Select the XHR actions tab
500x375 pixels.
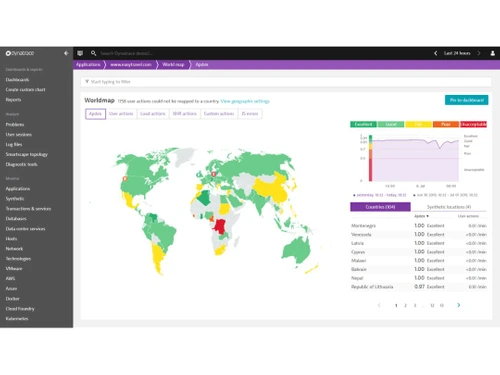tap(184, 114)
